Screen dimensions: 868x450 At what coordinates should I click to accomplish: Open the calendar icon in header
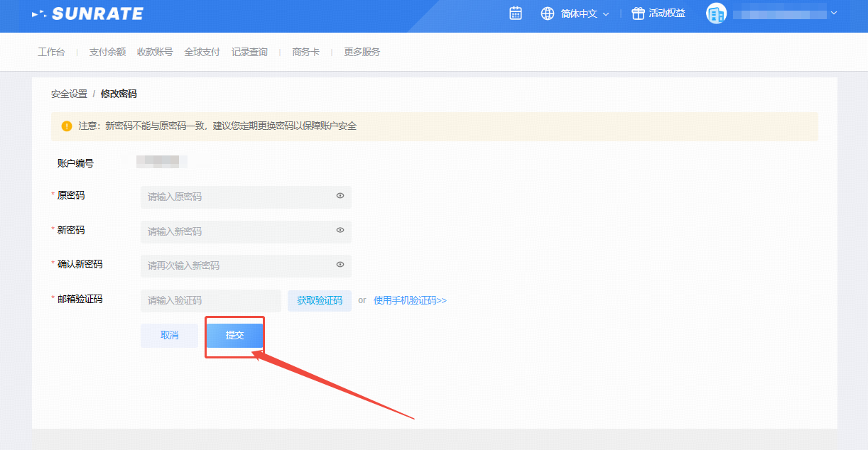(x=516, y=13)
